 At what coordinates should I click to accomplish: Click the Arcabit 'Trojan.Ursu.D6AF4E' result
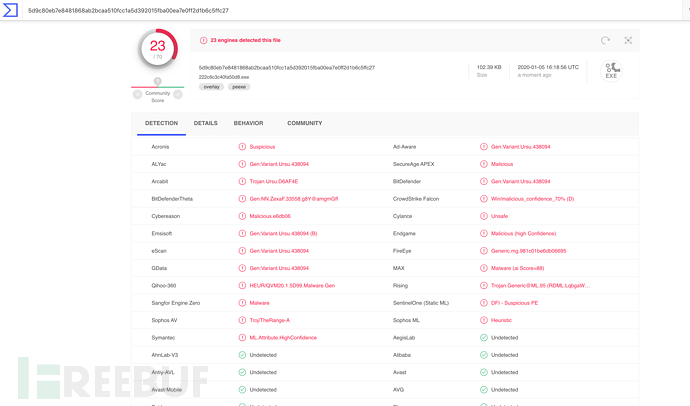click(274, 181)
